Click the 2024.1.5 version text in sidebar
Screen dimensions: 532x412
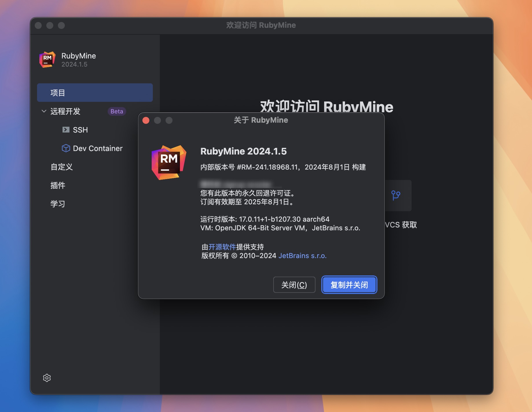74,65
